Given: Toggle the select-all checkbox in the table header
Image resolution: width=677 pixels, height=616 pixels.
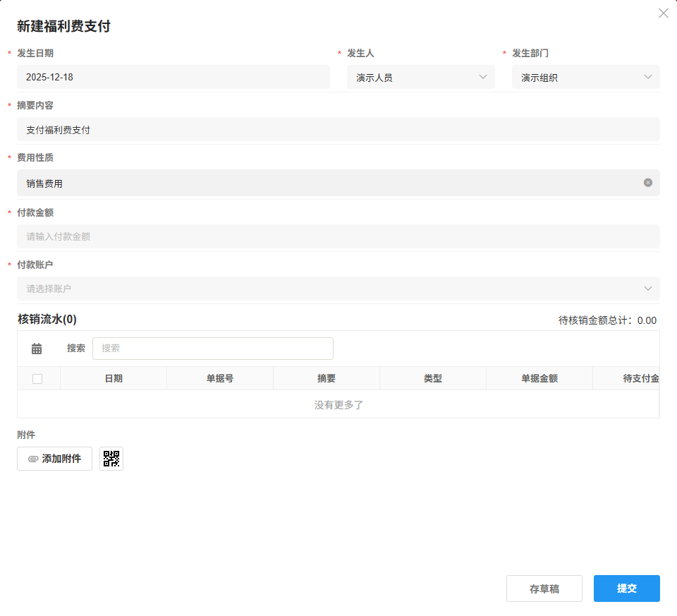Looking at the screenshot, I should 38,378.
